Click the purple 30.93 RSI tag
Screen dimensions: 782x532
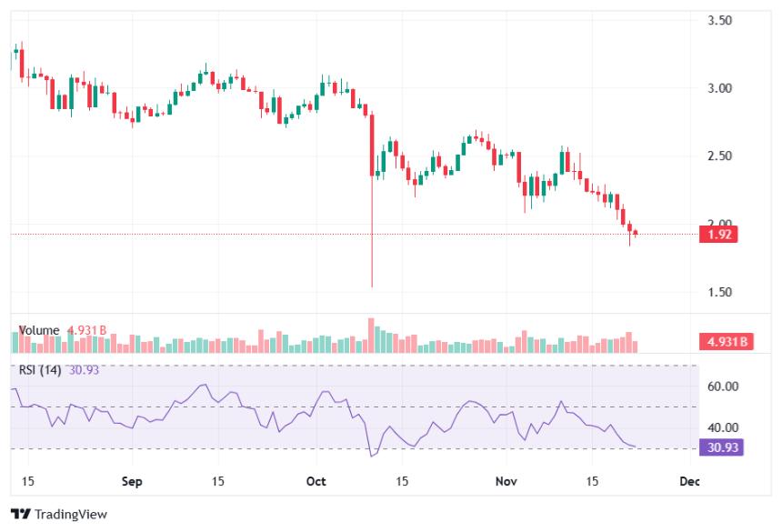coord(721,447)
